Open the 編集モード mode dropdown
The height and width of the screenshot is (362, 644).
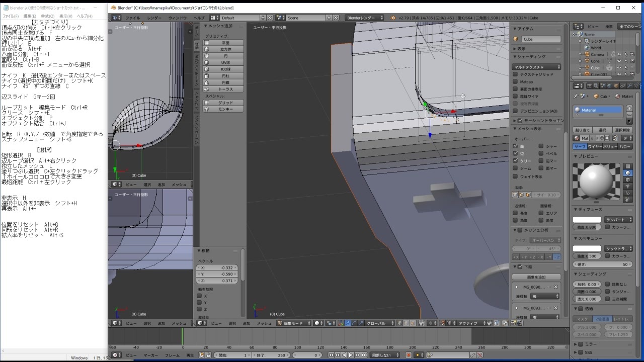pos(294,323)
